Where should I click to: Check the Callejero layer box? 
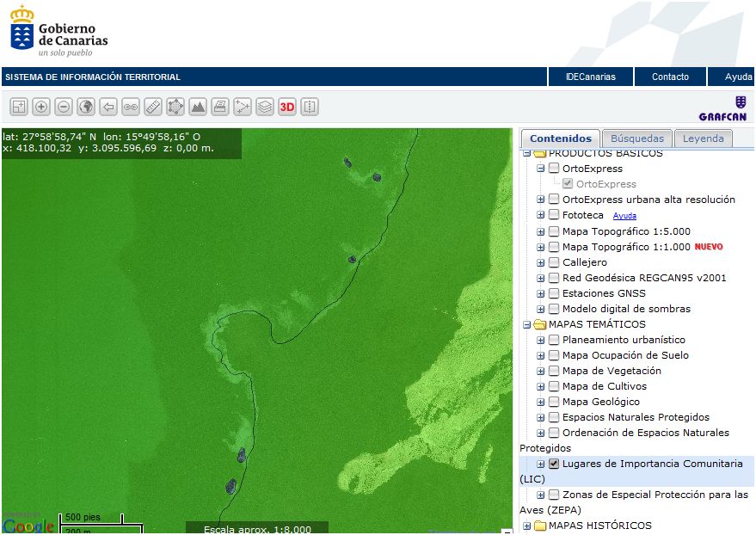554,262
